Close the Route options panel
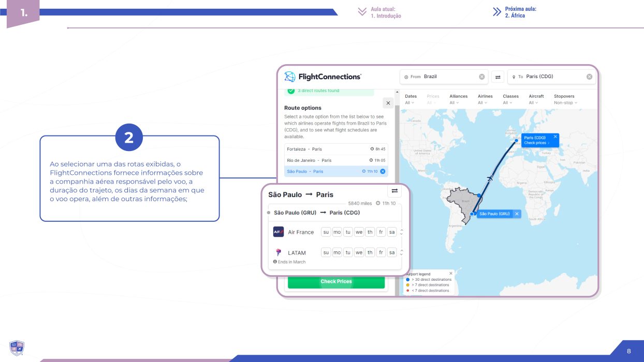This screenshot has width=644, height=362. point(388,102)
